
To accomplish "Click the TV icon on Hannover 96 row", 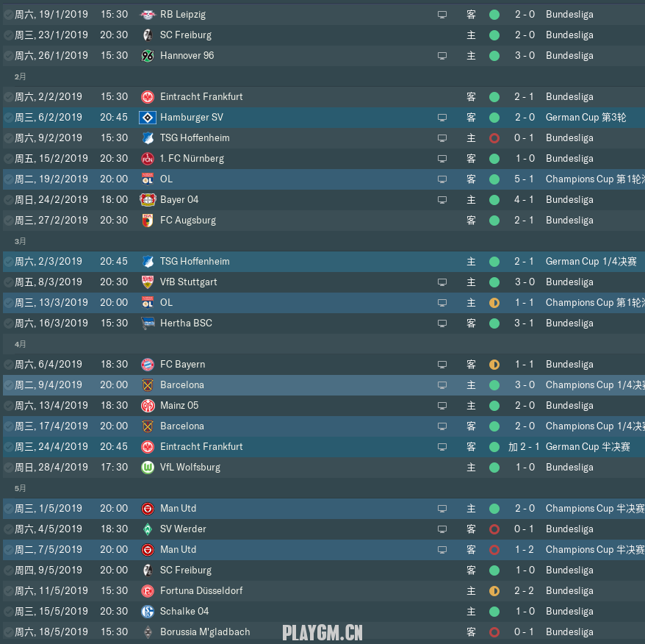I will pos(442,56).
